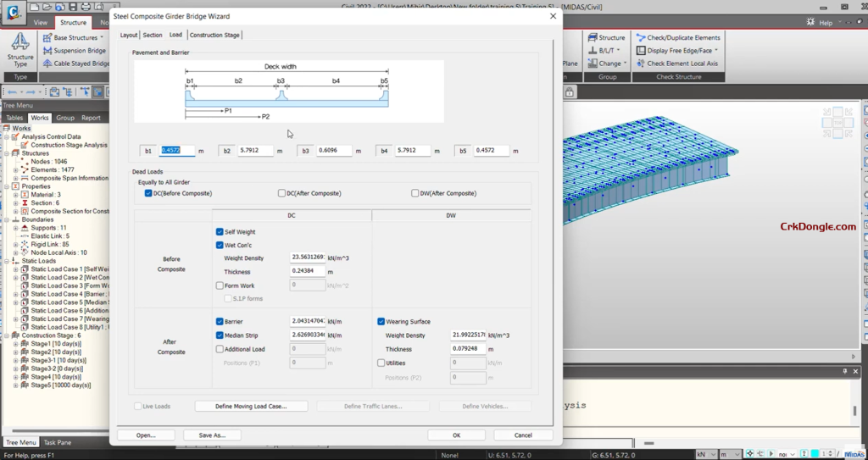This screenshot has height=460, width=868.
Task: Uncheck the Self Weight checkbox
Action: [x=220, y=232]
